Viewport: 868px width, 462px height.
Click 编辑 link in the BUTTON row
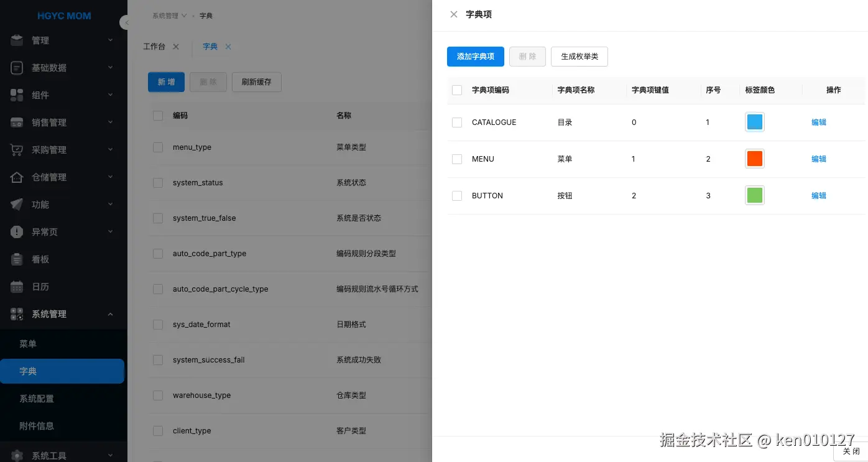point(819,196)
